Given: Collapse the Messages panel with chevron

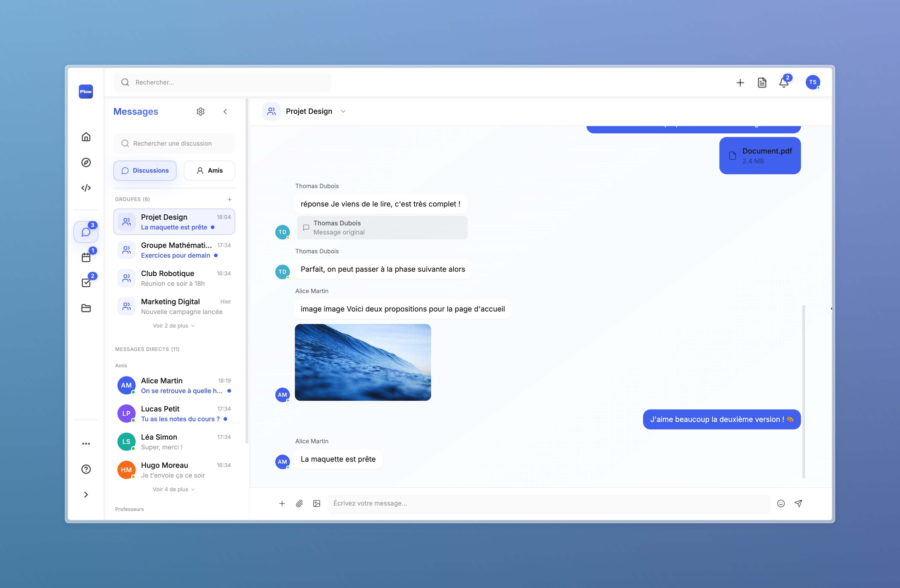Looking at the screenshot, I should click(225, 112).
